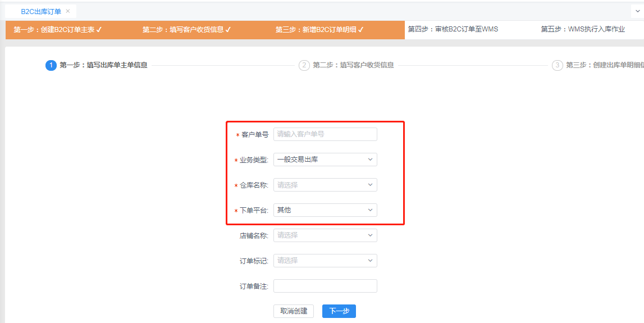Viewport: 644px width, 323px height.
Task: Expand the 店铺名称 select arrow
Action: coord(370,235)
